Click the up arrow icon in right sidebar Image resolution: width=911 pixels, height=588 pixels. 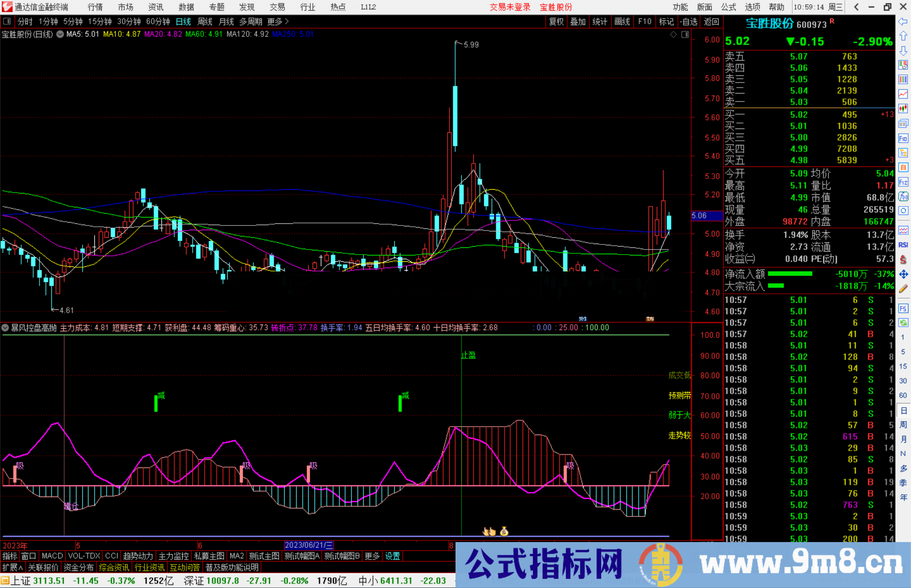point(903,36)
